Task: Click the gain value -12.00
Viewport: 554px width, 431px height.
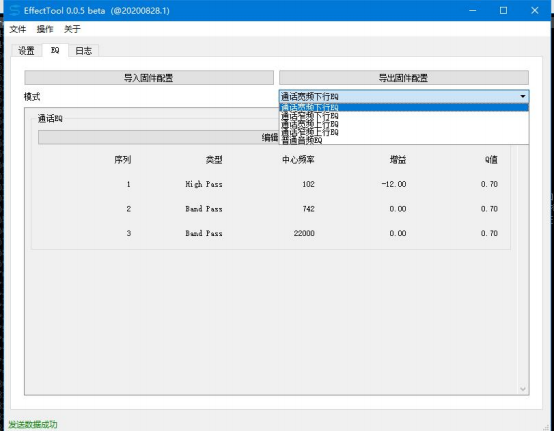Action: click(394, 184)
